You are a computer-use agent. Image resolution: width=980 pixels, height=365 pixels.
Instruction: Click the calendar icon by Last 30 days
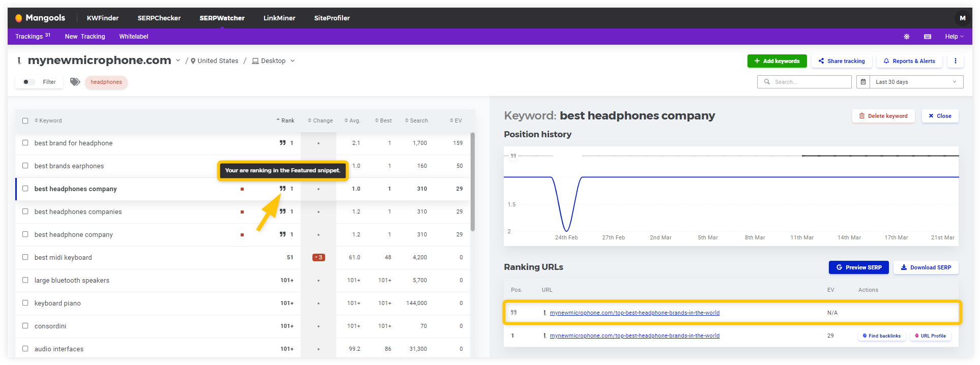(863, 82)
